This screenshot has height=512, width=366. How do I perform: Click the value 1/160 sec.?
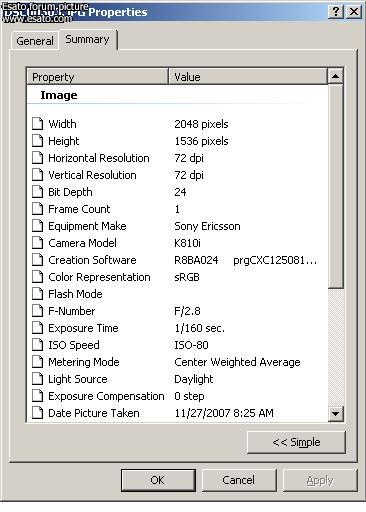pos(199,328)
